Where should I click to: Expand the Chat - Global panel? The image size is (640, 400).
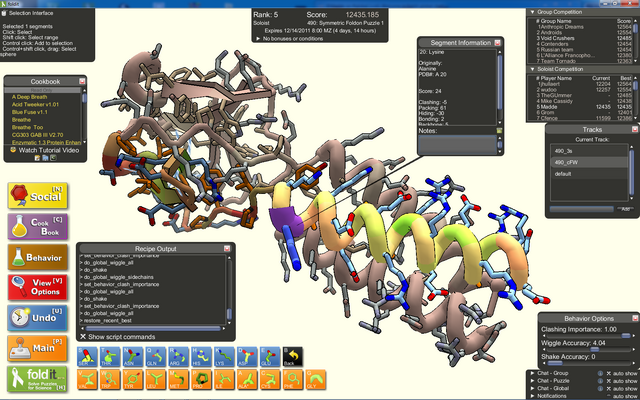click(532, 389)
